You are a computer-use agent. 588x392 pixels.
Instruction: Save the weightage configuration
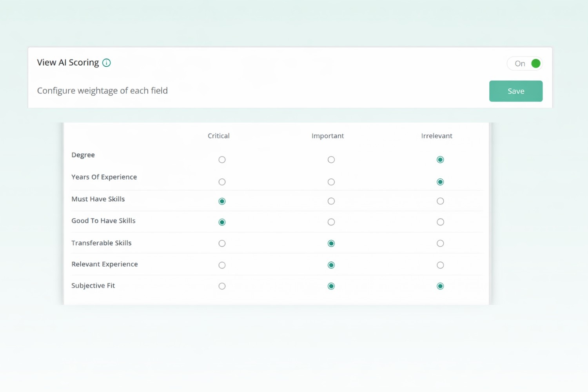[515, 91]
